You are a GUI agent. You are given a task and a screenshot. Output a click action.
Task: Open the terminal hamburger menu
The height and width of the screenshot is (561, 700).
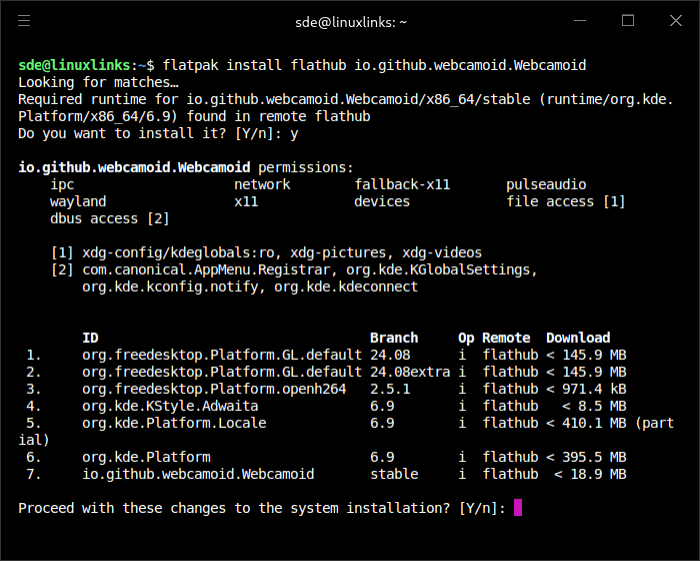pos(24,21)
